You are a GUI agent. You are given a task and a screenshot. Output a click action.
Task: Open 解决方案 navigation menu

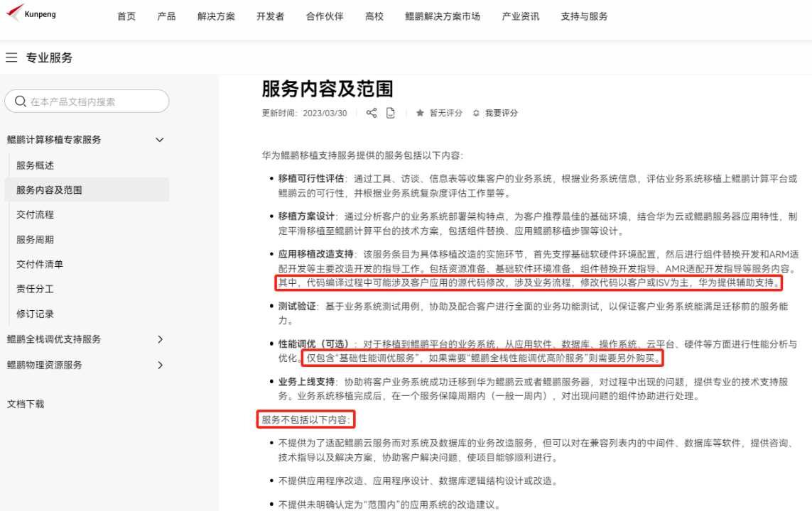coord(216,16)
